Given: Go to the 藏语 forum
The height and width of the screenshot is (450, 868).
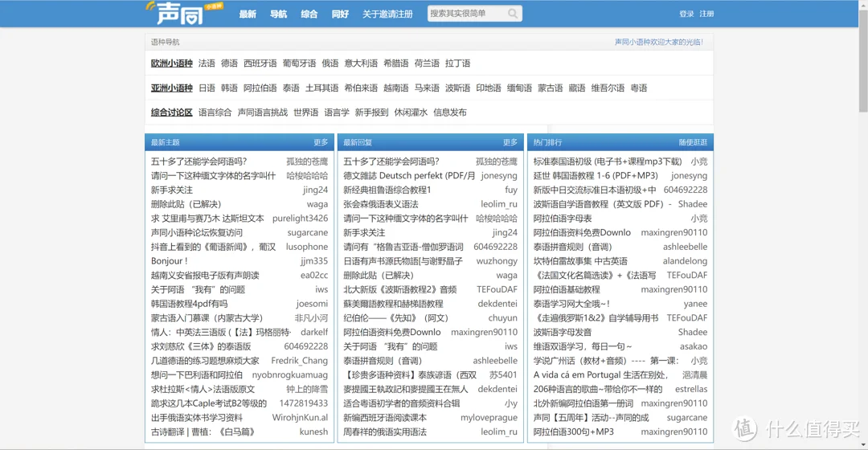Looking at the screenshot, I should 577,88.
